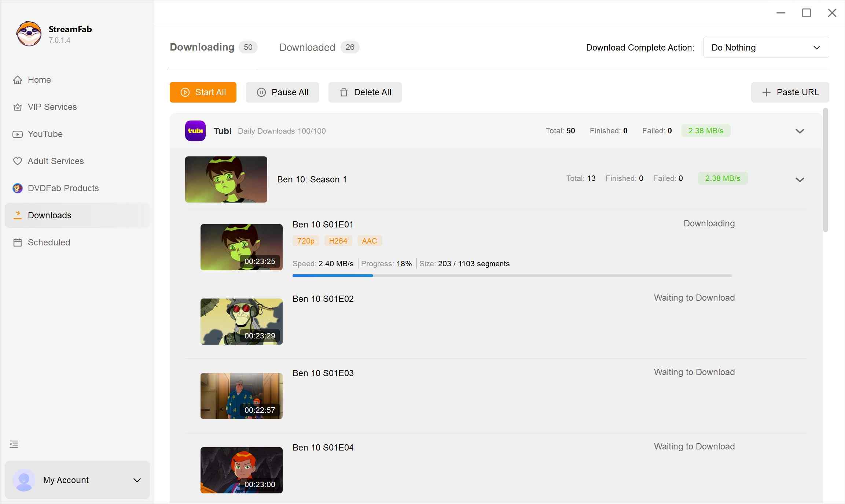Image resolution: width=845 pixels, height=504 pixels.
Task: Open the YouTube downloader section
Action: pos(45,134)
